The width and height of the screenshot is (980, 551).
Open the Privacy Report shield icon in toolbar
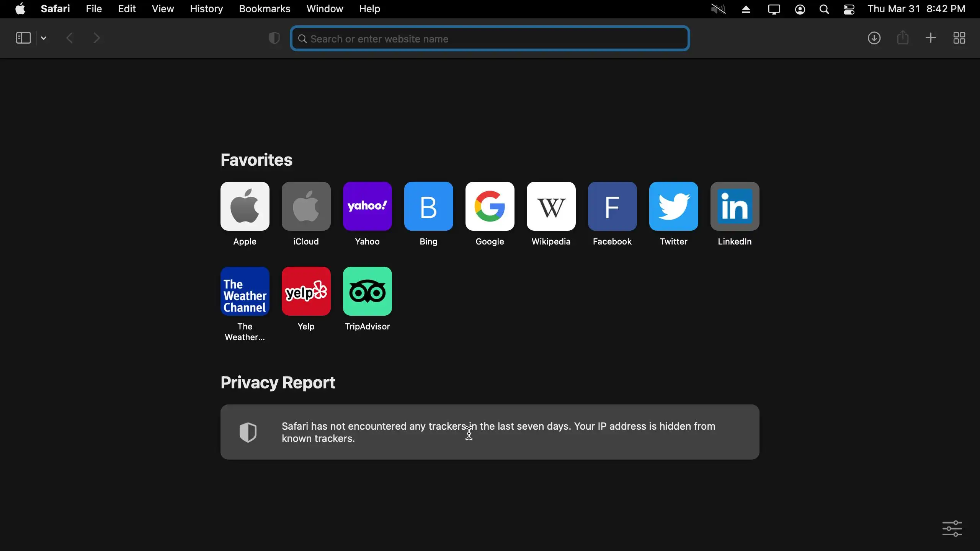tap(274, 38)
